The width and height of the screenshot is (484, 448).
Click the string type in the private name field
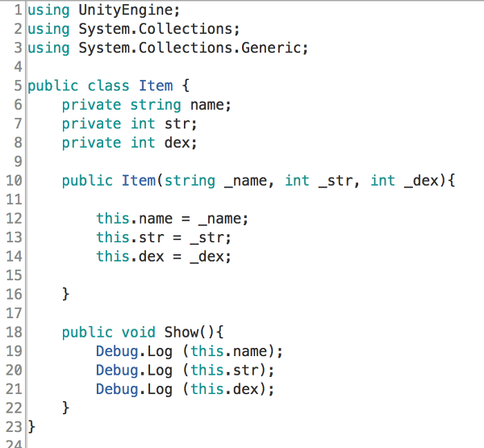(x=155, y=106)
